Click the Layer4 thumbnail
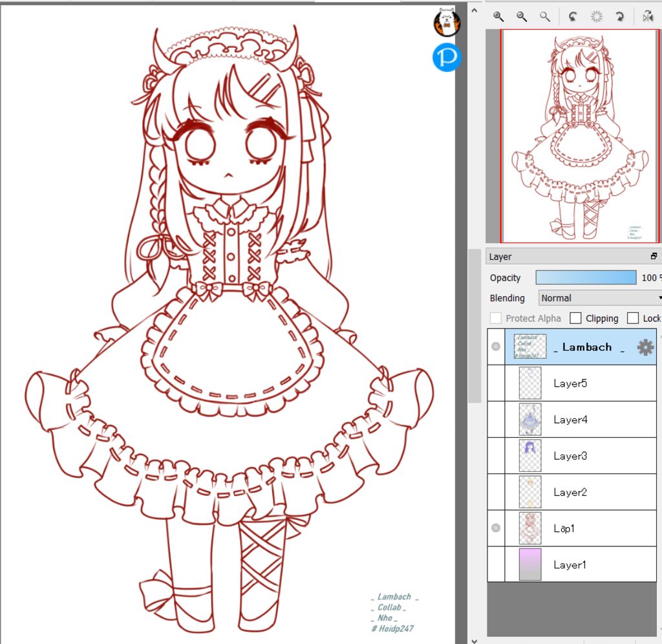The height and width of the screenshot is (644, 662). 530,420
